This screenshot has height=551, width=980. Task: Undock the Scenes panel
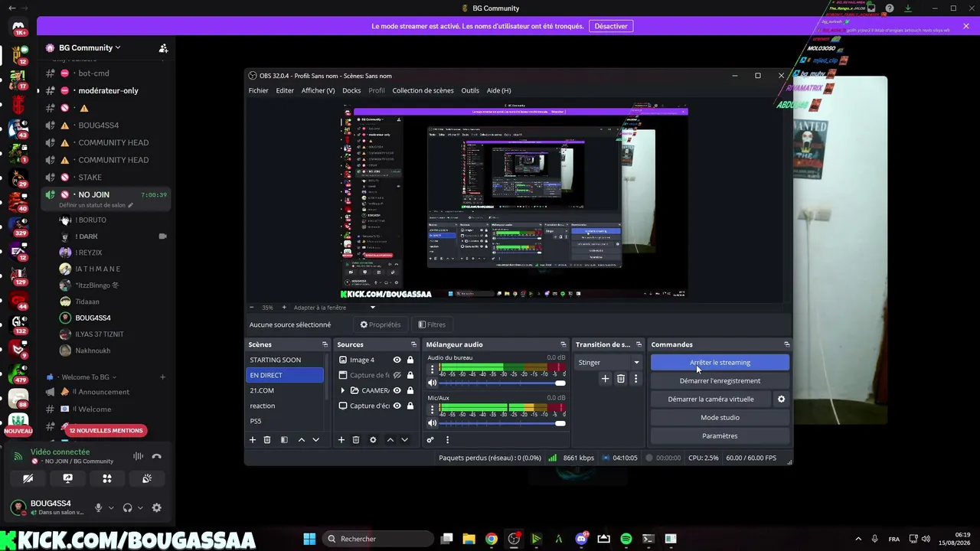point(325,344)
